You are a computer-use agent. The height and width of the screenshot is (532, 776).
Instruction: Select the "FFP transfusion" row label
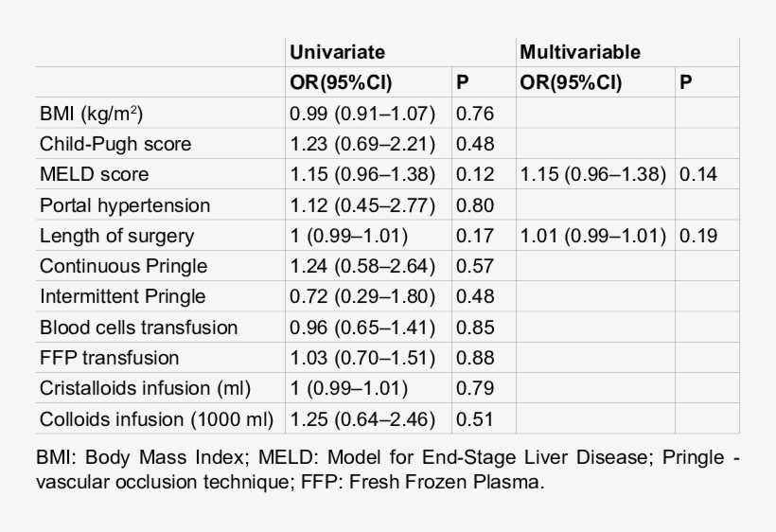pyautogui.click(x=110, y=358)
